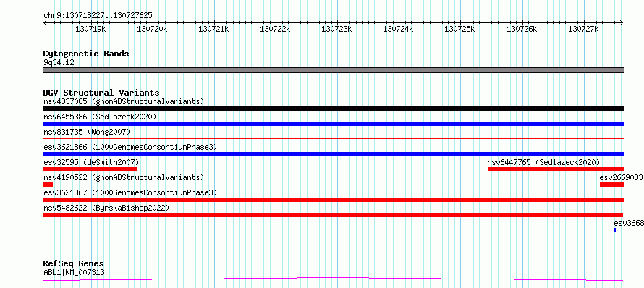The image size is (644, 288).
Task: Click the gray 9q34.12 cytoband bar
Action: [x=334, y=70]
